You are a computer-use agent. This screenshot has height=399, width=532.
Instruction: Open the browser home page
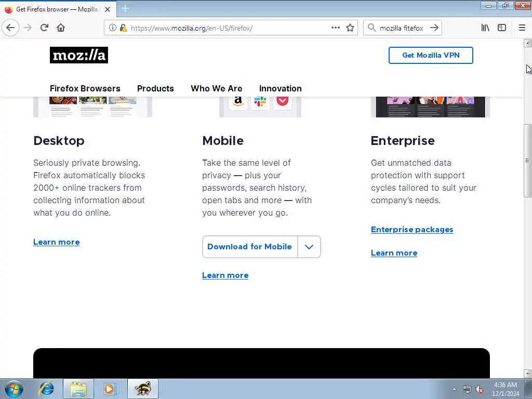pyautogui.click(x=61, y=28)
